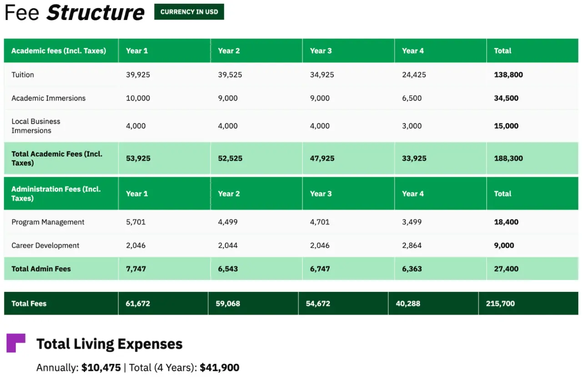
Task: Click Total Academic Fees total value 188,300
Action: pos(508,158)
